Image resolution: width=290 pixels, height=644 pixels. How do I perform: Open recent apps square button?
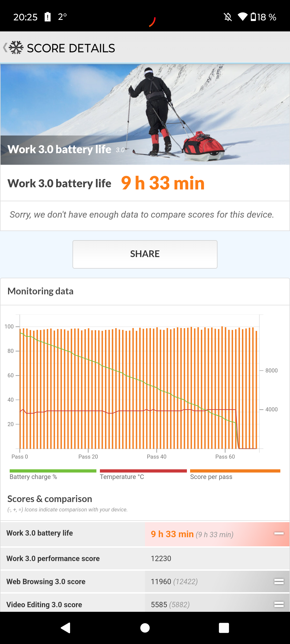[224, 628]
